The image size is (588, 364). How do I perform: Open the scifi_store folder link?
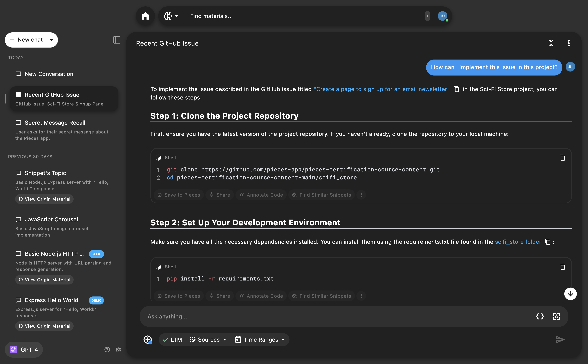[x=518, y=242]
